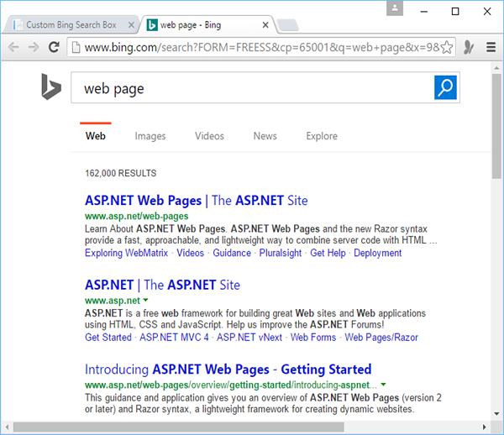Close the 'Custom Bing Search Box' tab

[x=131, y=24]
